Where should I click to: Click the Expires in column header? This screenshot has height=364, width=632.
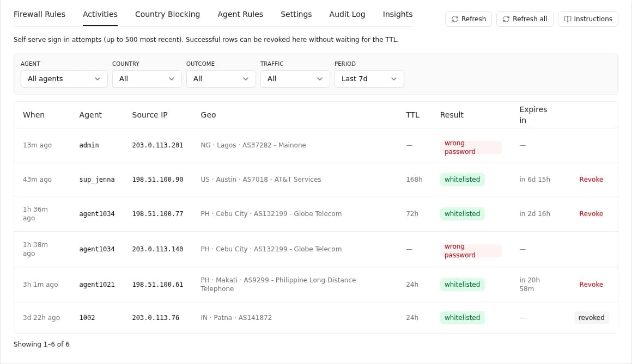[533, 115]
